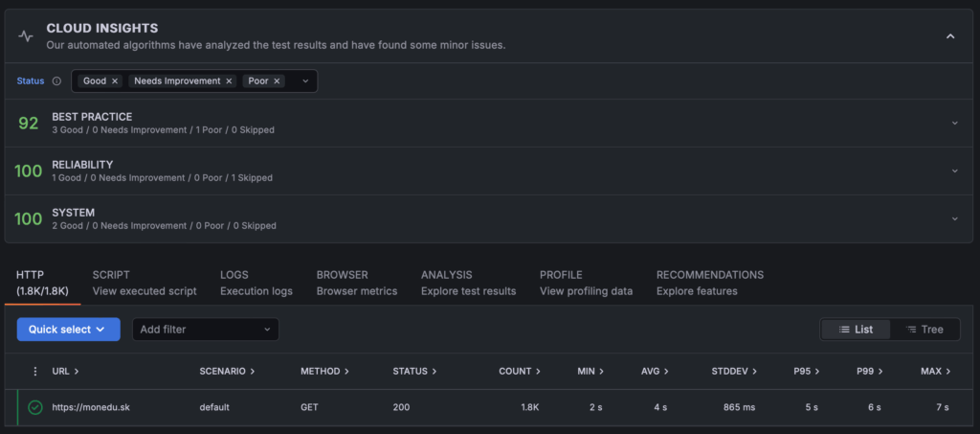Go to the Profile tab
This screenshot has width=980, height=434.
click(587, 283)
